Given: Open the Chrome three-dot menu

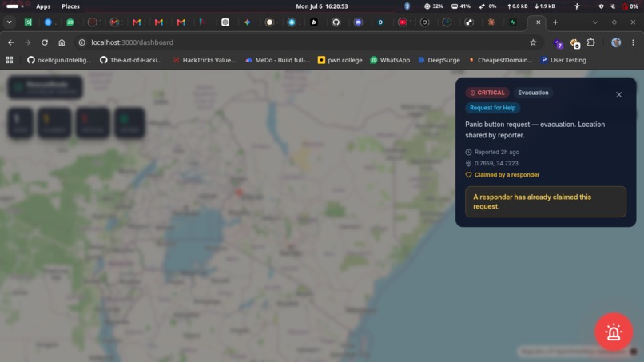Looking at the screenshot, I should point(633,42).
